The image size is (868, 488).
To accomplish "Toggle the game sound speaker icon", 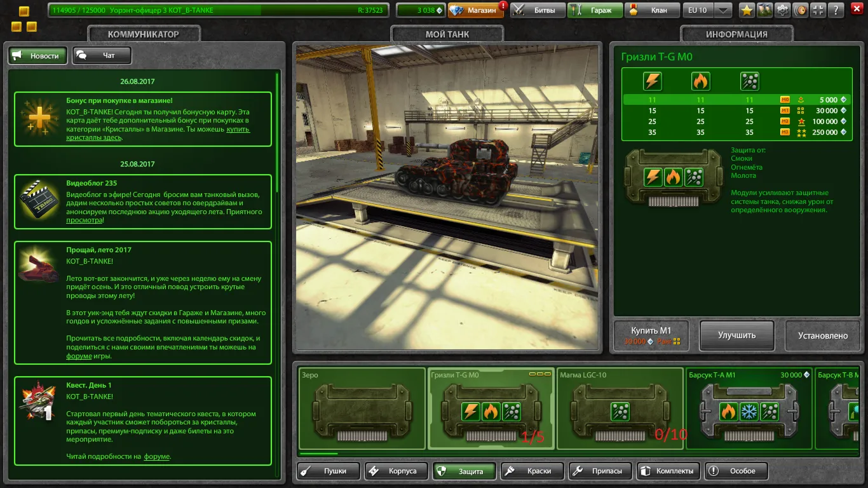I will [x=801, y=10].
